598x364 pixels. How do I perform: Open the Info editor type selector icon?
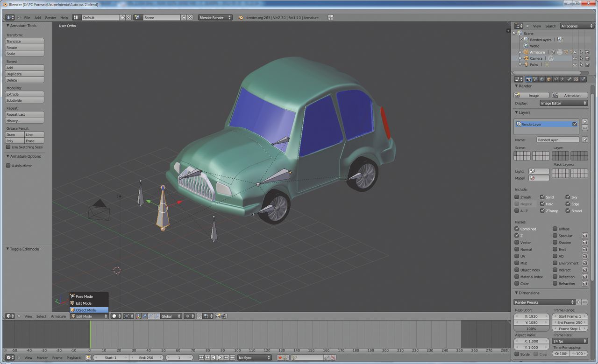(x=10, y=17)
